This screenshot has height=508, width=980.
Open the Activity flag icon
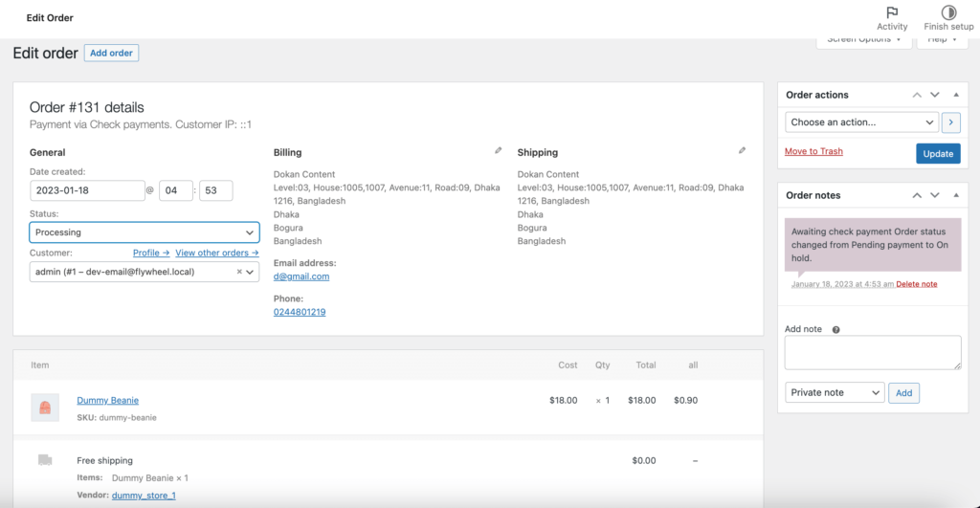pos(892,12)
